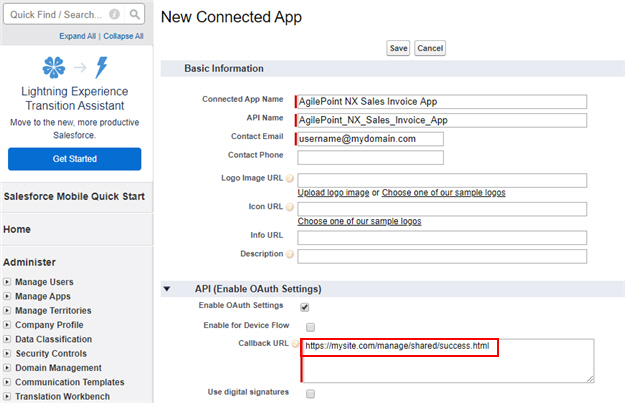Check Use digital signatures box

tap(310, 394)
